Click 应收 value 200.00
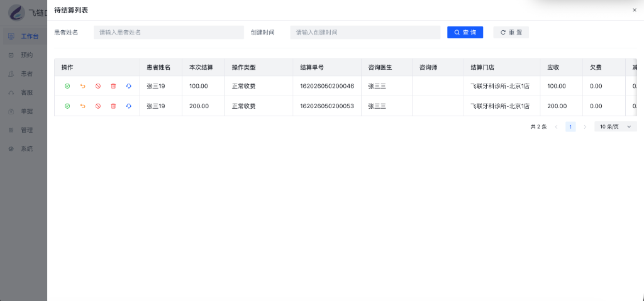Image resolution: width=644 pixels, height=301 pixels. point(557,106)
